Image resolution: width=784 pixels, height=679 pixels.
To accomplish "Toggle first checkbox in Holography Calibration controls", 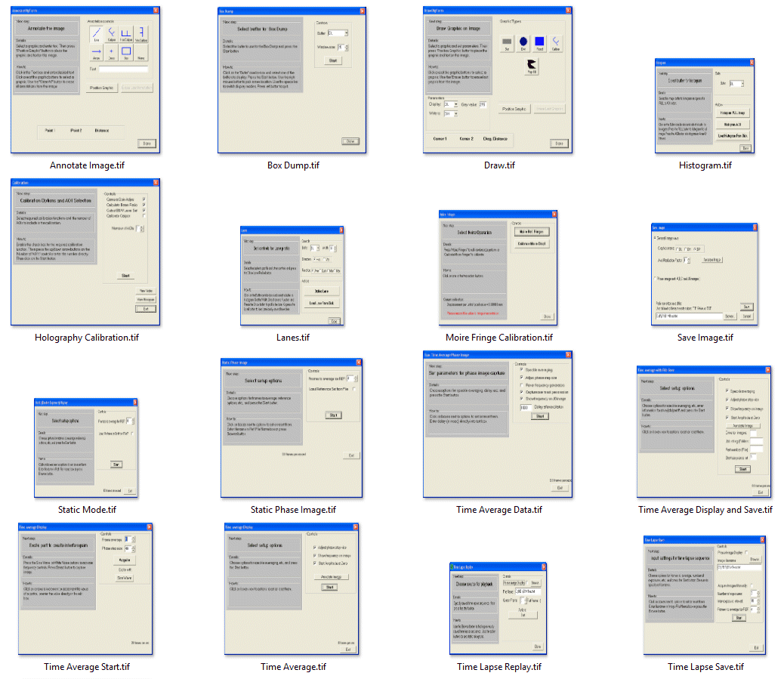I will (x=144, y=200).
